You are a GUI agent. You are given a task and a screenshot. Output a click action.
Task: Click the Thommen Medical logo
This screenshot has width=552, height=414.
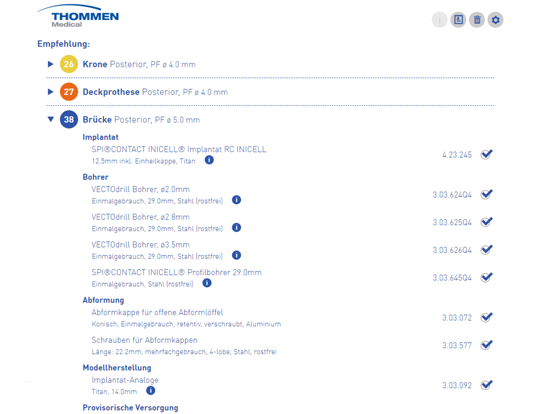point(78,16)
